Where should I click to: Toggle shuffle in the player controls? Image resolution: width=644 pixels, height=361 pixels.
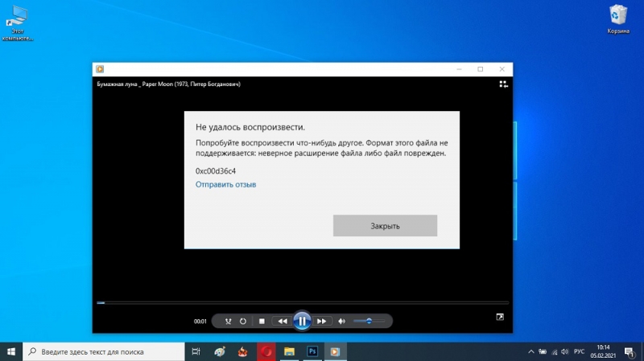point(228,322)
